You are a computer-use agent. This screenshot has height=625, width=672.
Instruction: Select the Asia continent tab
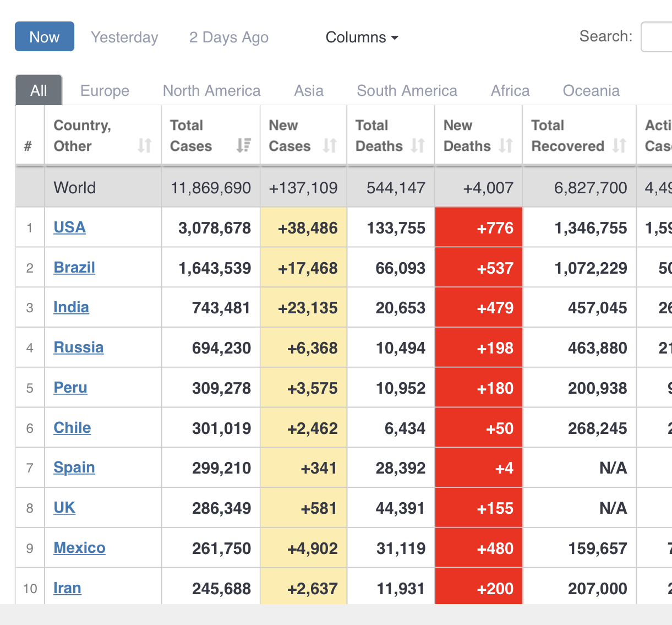pos(309,91)
